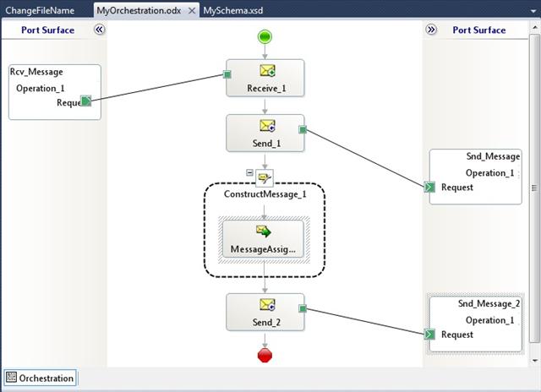Click the Receive_1 green port connector handle
Viewport: 541px width, 392px height.
click(227, 74)
